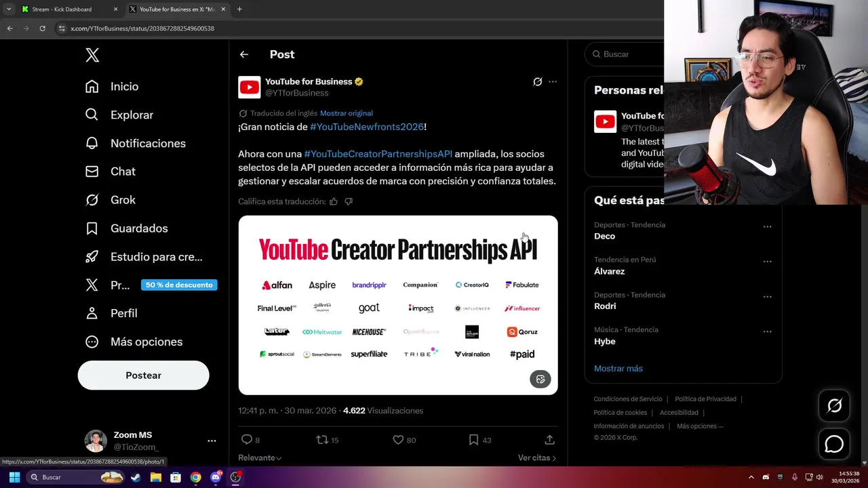Reload the page in the browser
This screenshot has height=488, width=868.
click(x=42, y=28)
